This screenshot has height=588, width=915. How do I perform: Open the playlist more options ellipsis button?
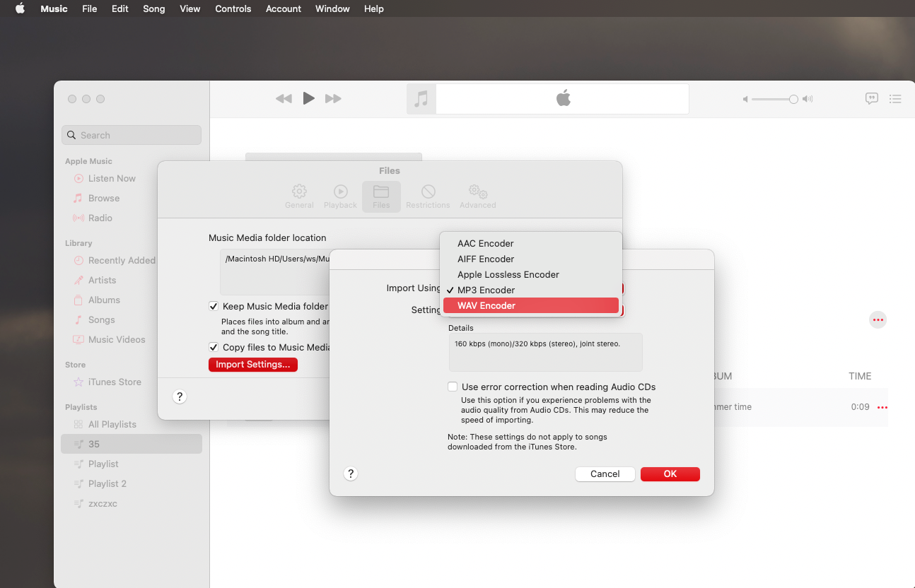[878, 320]
